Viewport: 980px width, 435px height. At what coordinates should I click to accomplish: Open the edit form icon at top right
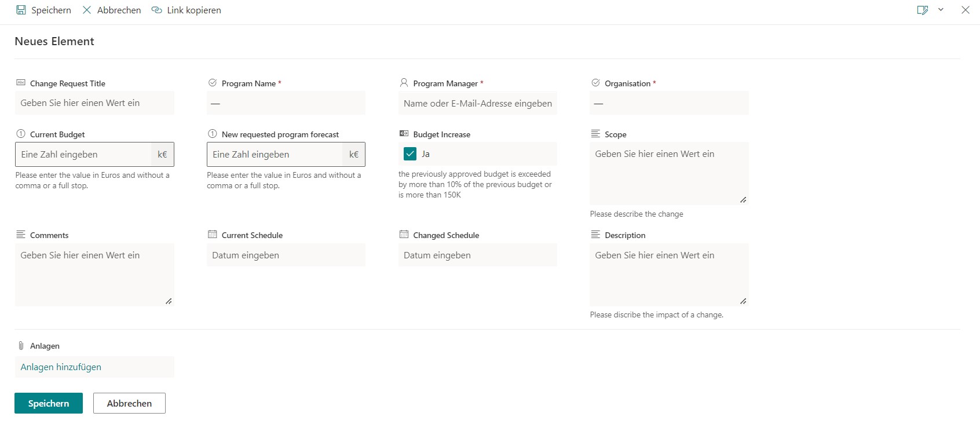click(x=923, y=10)
